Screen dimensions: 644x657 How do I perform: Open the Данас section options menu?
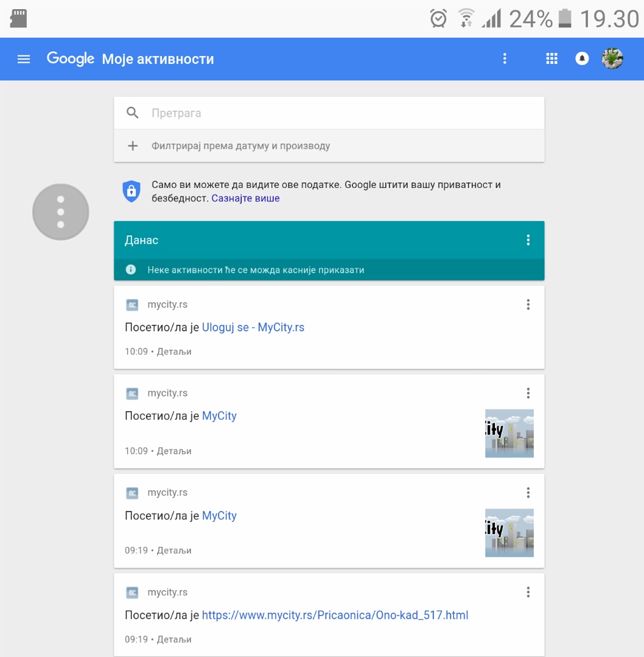click(528, 240)
